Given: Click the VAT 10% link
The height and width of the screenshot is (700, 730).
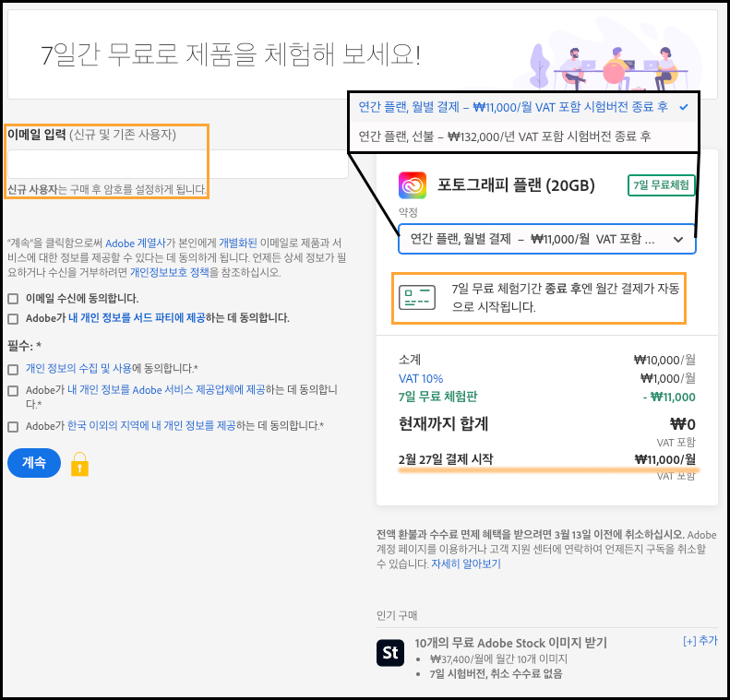Looking at the screenshot, I should click(421, 379).
